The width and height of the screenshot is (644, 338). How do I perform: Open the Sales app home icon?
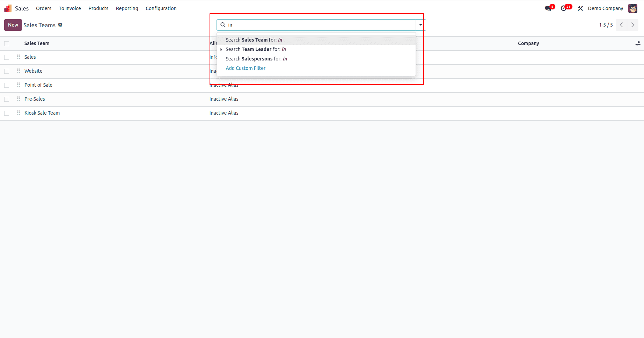tap(8, 8)
